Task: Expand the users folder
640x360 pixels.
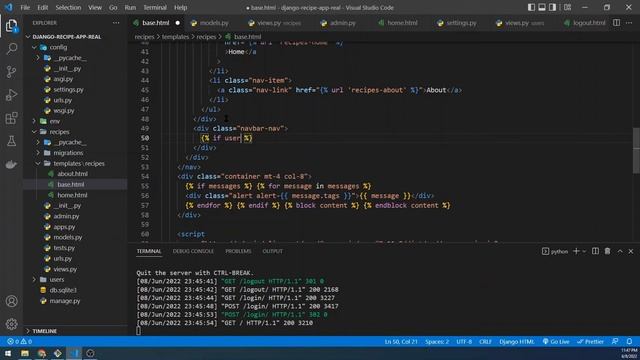Action: click(56, 280)
